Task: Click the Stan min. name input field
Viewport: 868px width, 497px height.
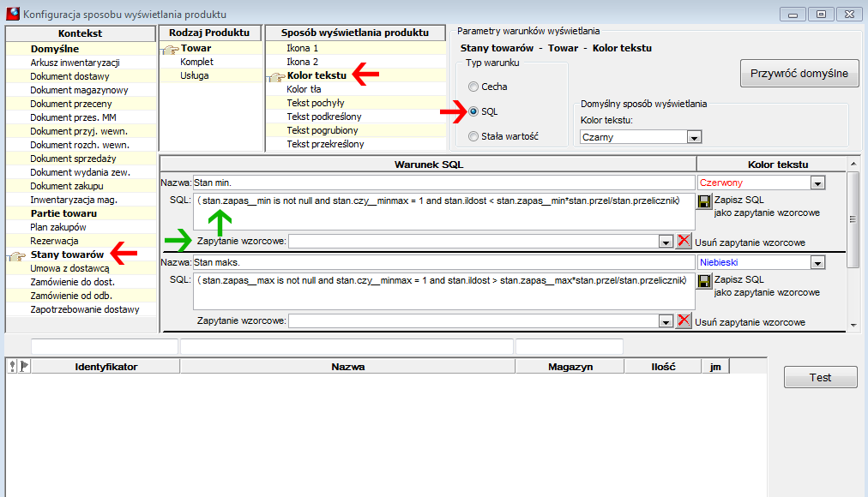Action: click(444, 183)
